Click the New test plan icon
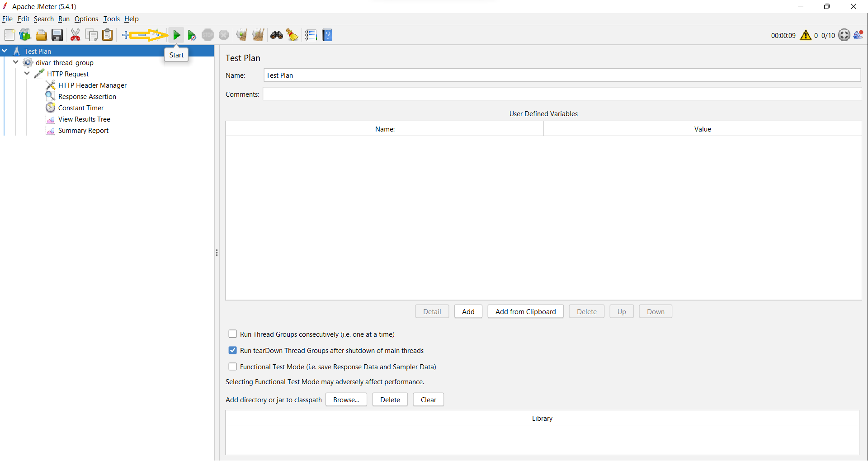Screen dimensions: 868x461 point(9,35)
